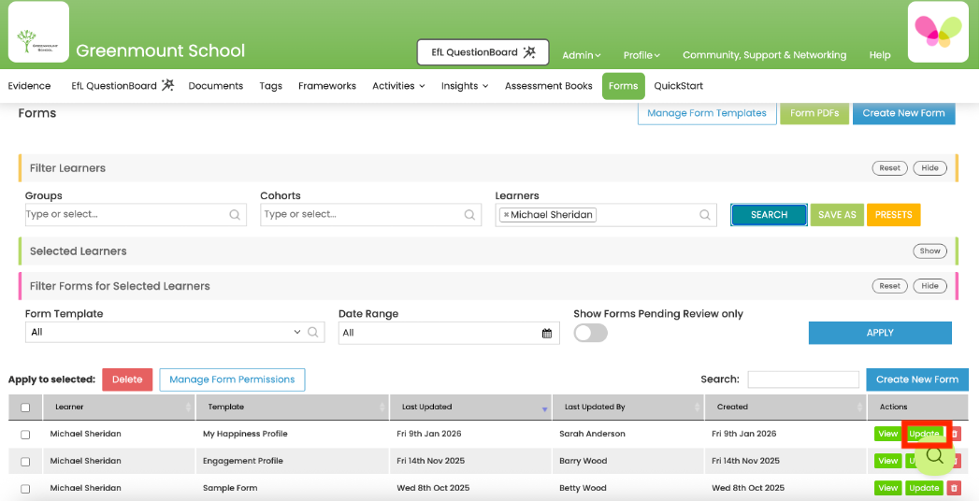The height and width of the screenshot is (501, 980).
Task: Toggle Show Forms Pending Review only switch
Action: (x=591, y=333)
